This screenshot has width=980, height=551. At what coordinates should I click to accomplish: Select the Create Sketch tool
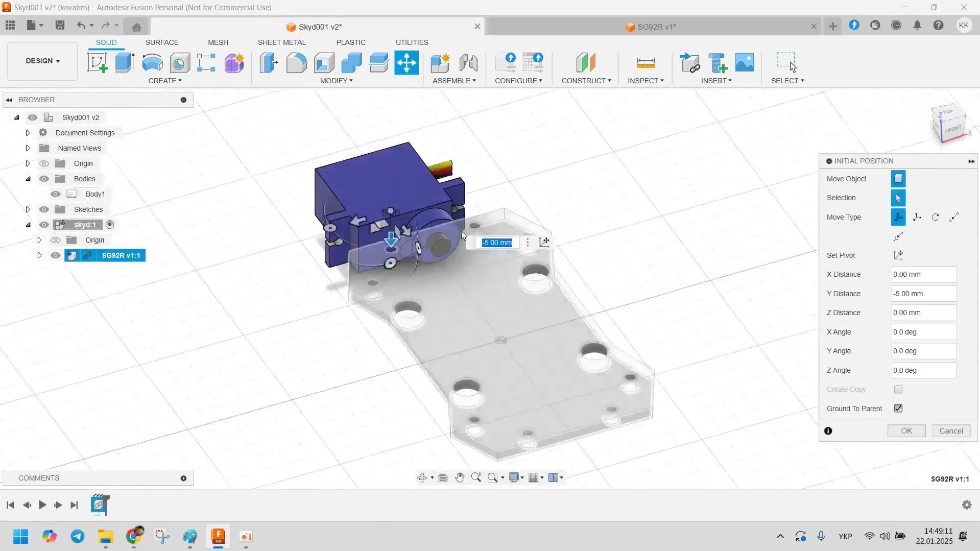tap(98, 63)
